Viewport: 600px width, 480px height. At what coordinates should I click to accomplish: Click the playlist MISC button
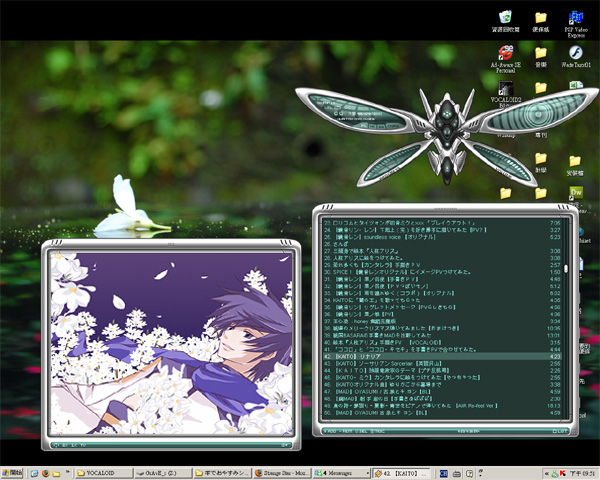tap(378, 431)
